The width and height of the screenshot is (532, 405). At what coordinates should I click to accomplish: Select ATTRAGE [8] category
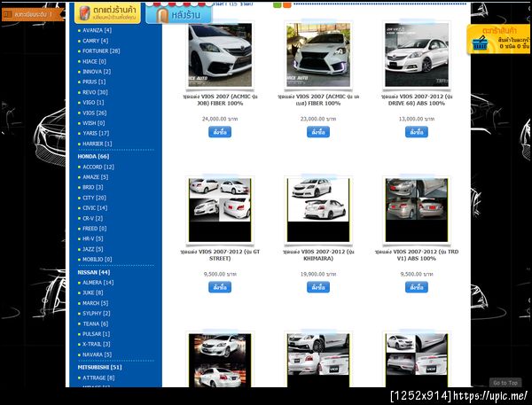pyautogui.click(x=98, y=378)
